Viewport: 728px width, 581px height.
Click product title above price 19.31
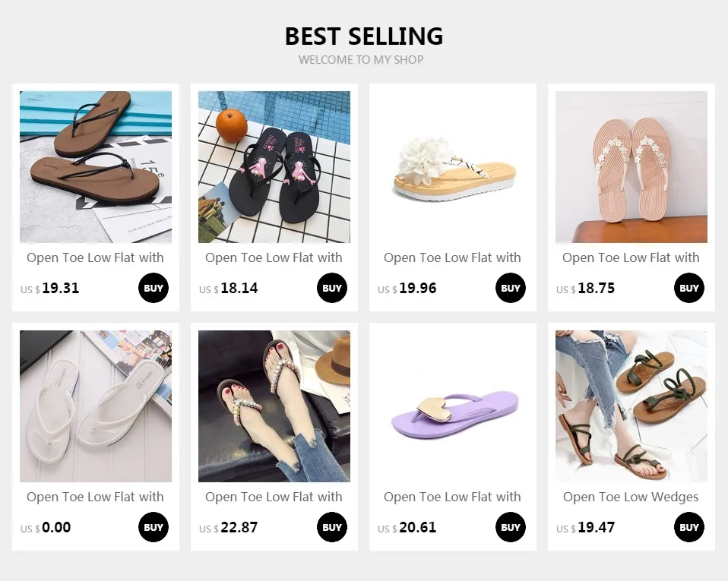[x=95, y=258]
